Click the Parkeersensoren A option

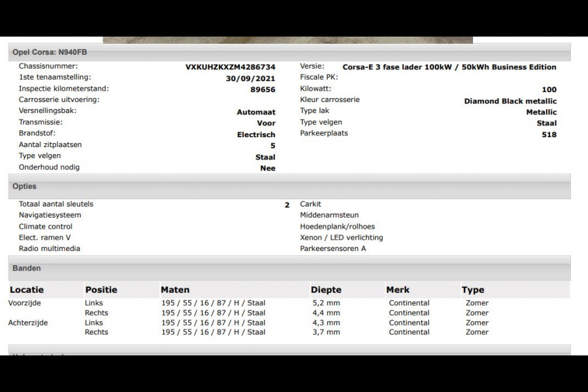tap(333, 249)
